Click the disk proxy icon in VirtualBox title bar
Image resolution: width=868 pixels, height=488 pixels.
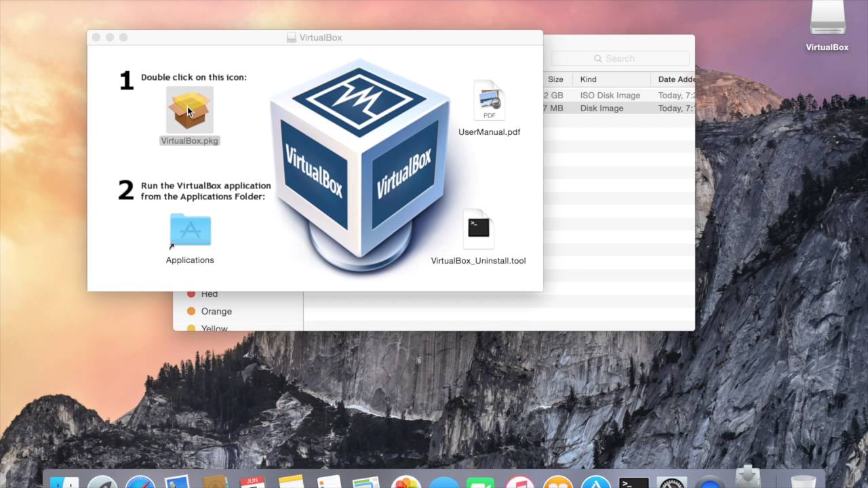click(292, 38)
